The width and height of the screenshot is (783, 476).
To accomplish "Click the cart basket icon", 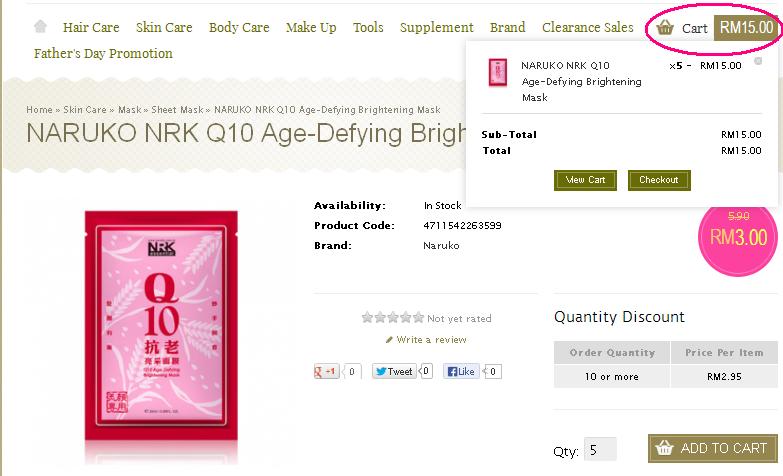I will pos(665,28).
